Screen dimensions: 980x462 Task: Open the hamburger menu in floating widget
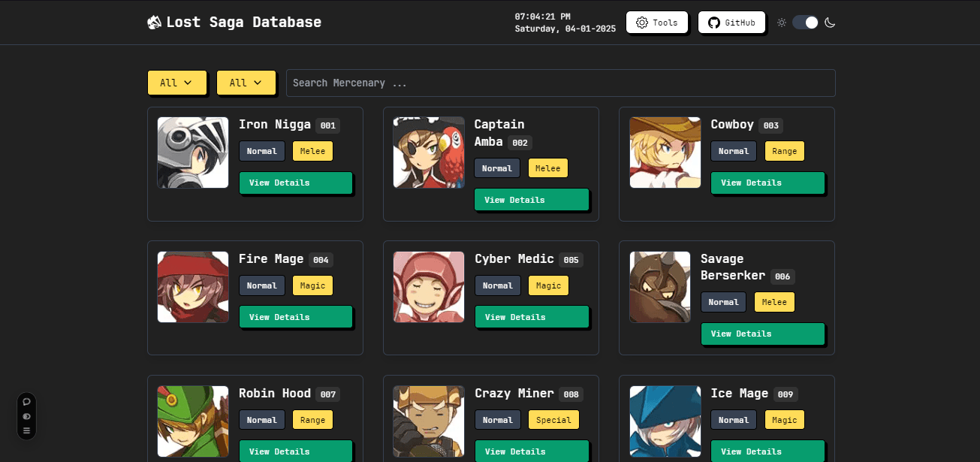tap(27, 430)
